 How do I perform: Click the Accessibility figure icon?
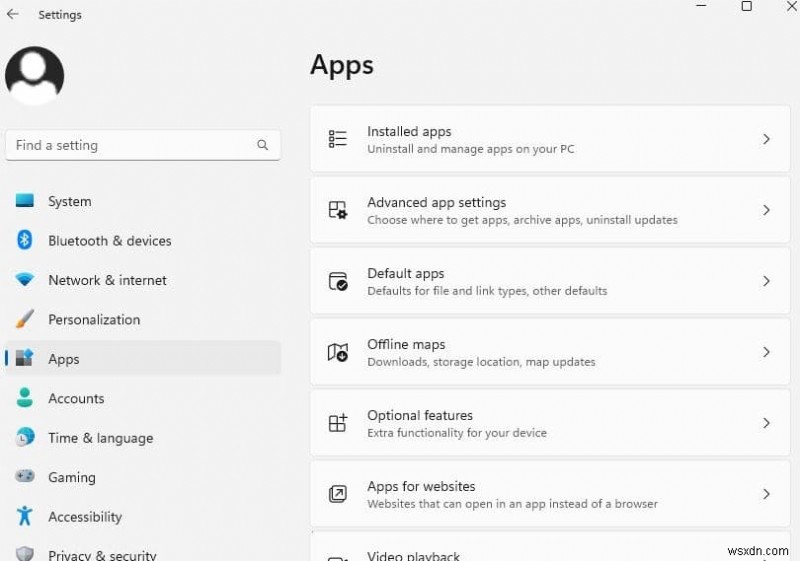25,517
